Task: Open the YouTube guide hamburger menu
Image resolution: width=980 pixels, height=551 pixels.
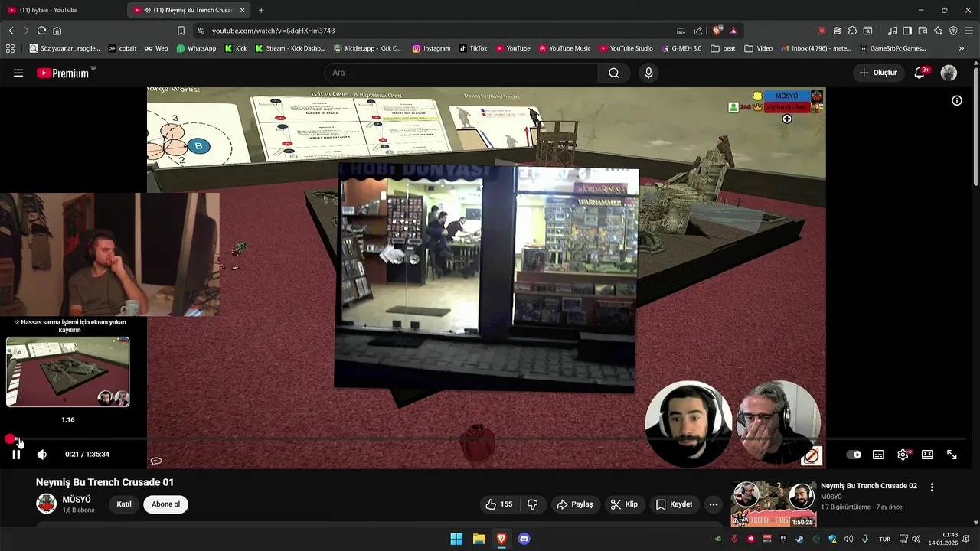Action: point(18,73)
